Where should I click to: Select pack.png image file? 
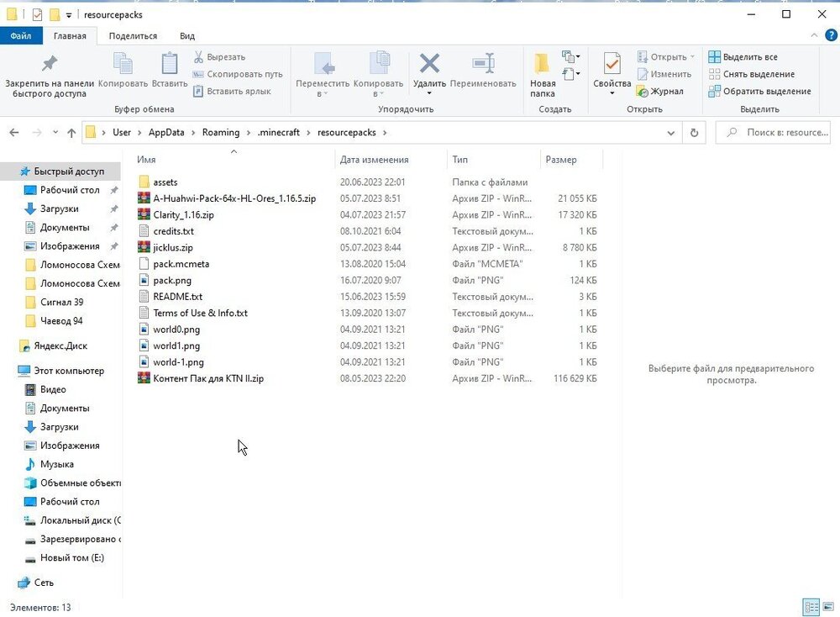172,281
